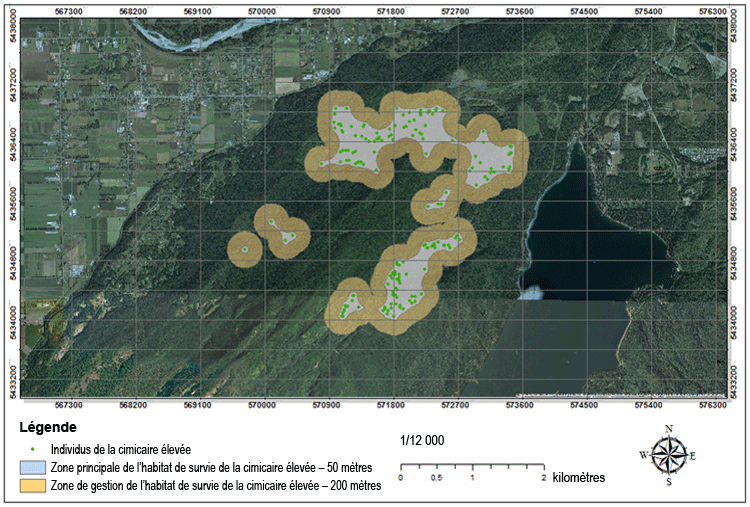Click the 0 mark on the scale bar

(400, 478)
